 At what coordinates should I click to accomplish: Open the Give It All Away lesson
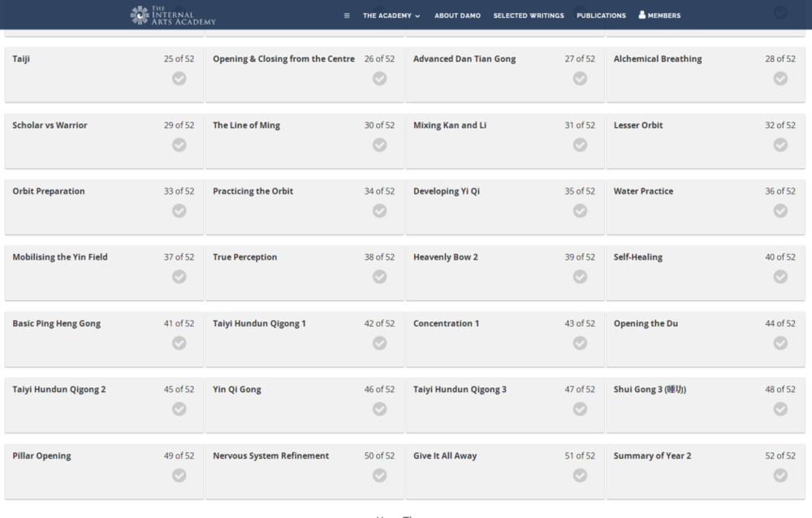point(445,456)
